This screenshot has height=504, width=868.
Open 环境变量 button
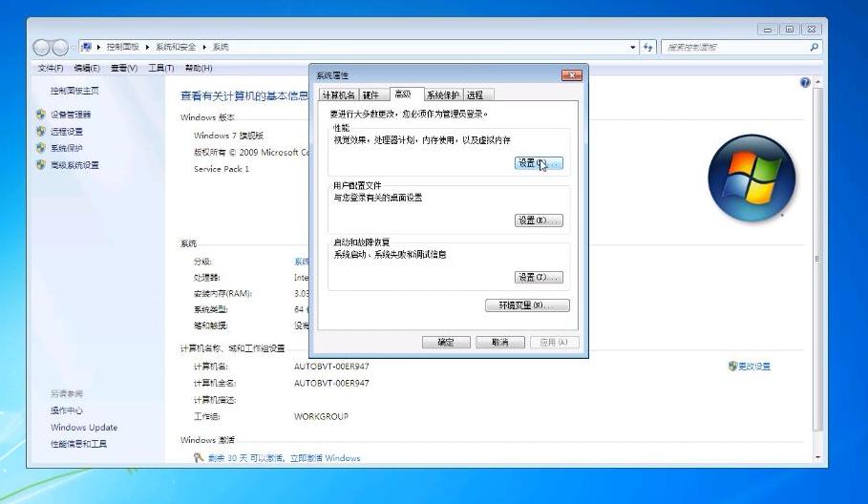527,305
